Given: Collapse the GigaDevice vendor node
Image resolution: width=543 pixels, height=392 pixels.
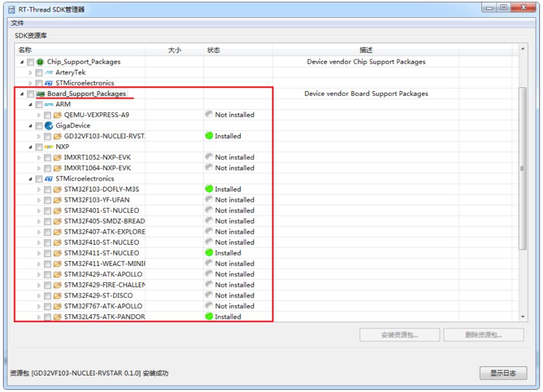Looking at the screenshot, I should tap(31, 126).
